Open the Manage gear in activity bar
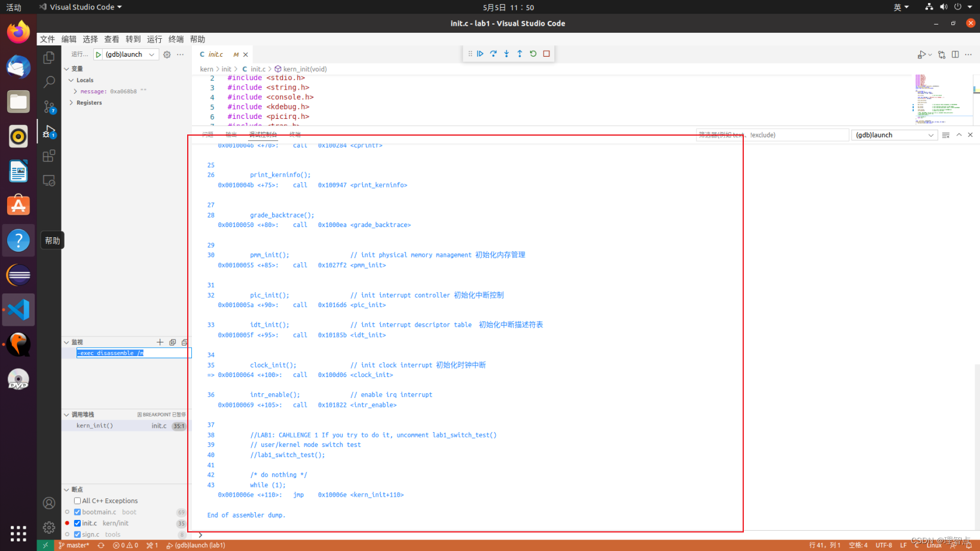This screenshot has width=980, height=551. coord(49,528)
